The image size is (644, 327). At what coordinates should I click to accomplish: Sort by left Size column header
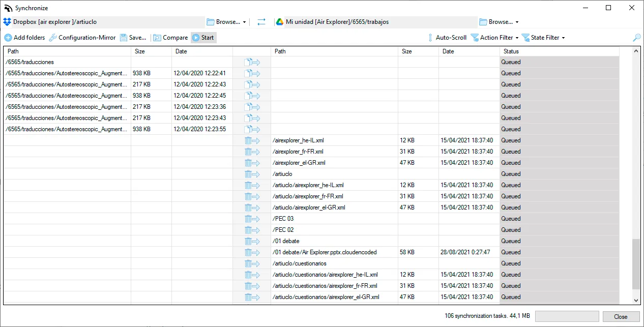point(151,51)
